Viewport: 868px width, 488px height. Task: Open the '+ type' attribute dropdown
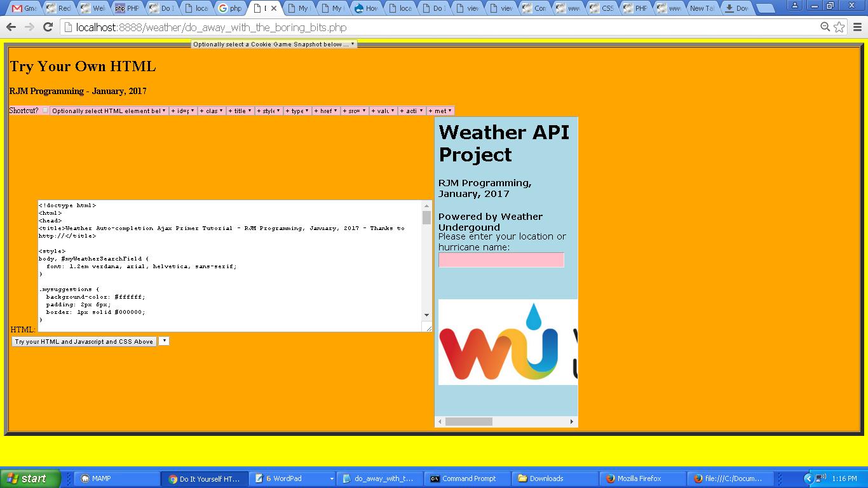(x=297, y=111)
